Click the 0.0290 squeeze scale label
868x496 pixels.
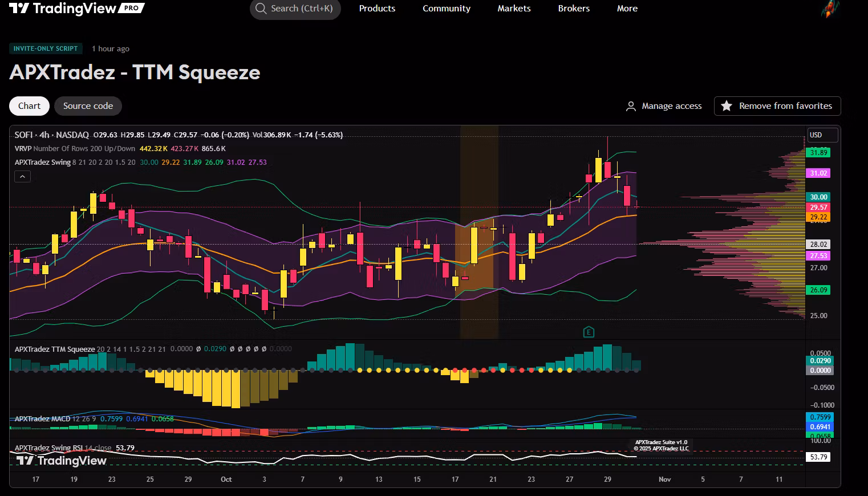coord(821,361)
